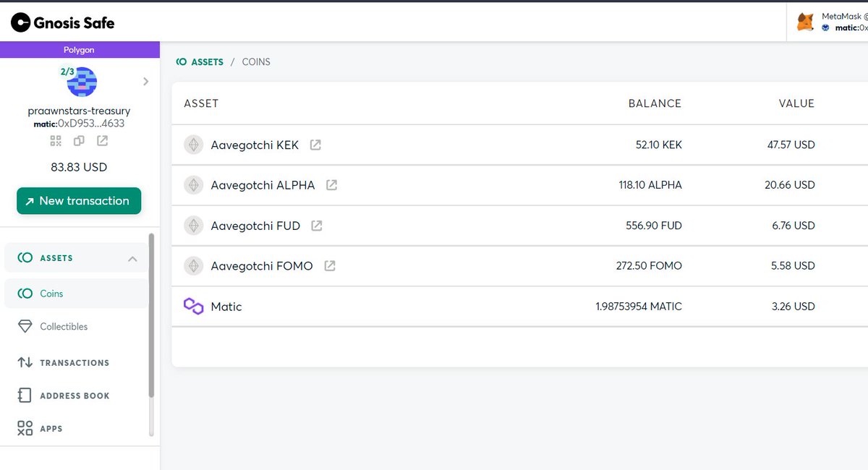This screenshot has height=470, width=868.
Task: Expand safe list chevron beside avatar
Action: pyautogui.click(x=145, y=82)
